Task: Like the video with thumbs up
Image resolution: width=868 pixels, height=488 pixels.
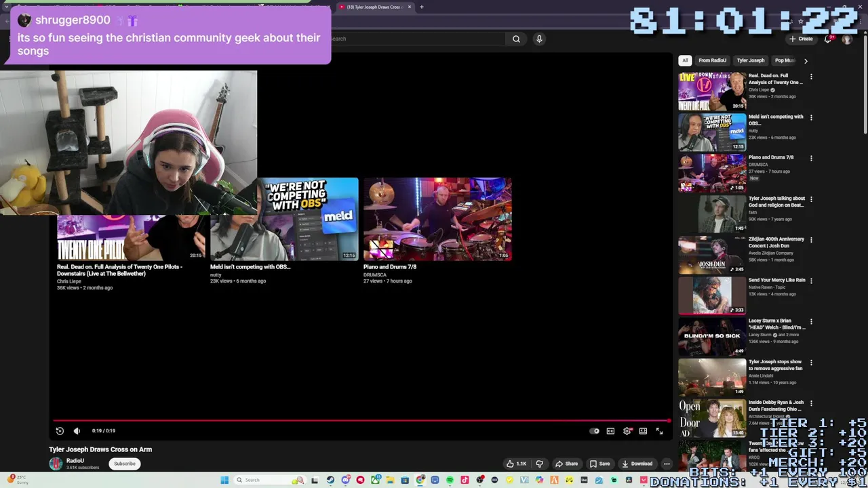Action: 516,464
